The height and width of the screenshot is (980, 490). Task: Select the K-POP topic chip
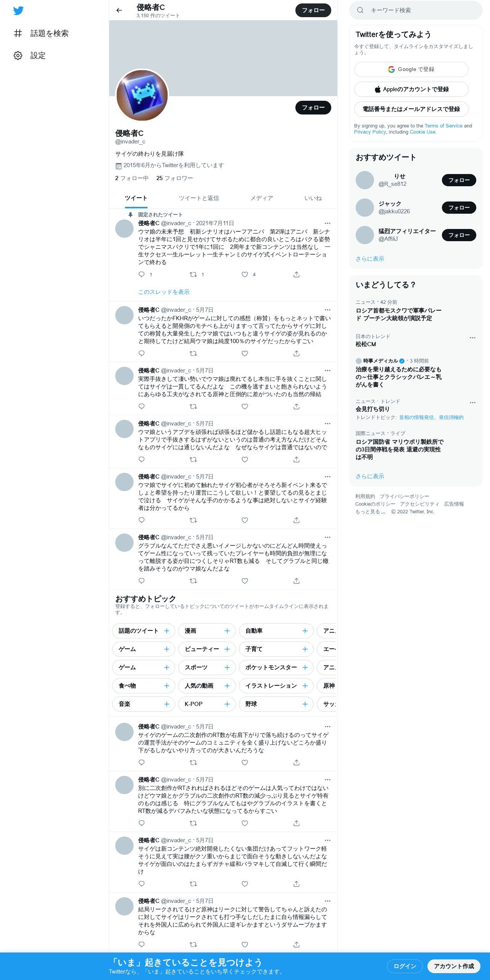pos(207,704)
